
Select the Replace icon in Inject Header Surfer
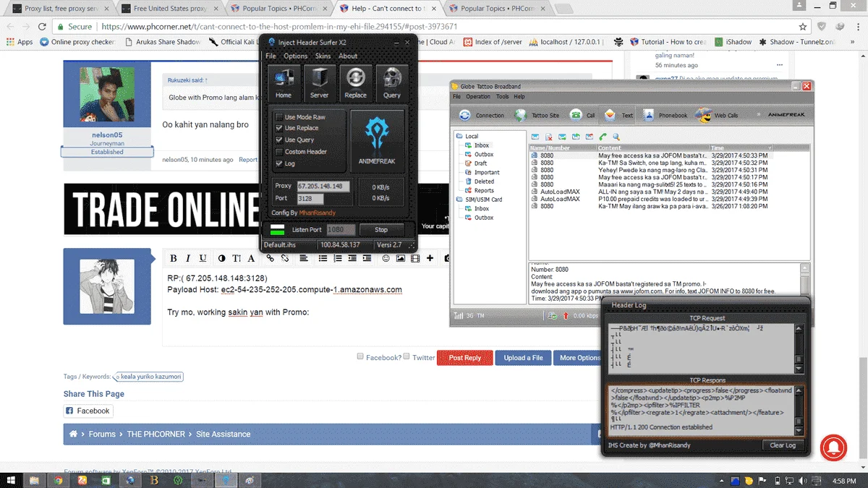pos(355,82)
